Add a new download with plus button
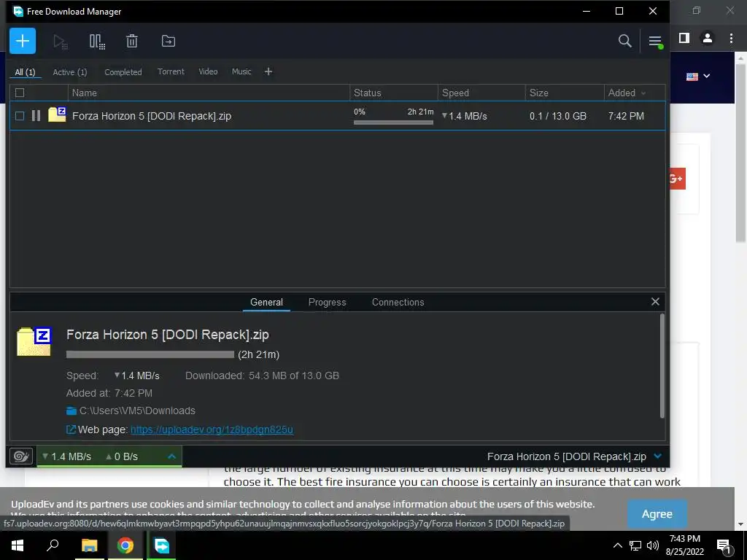This screenshot has height=560, width=747. [x=23, y=41]
